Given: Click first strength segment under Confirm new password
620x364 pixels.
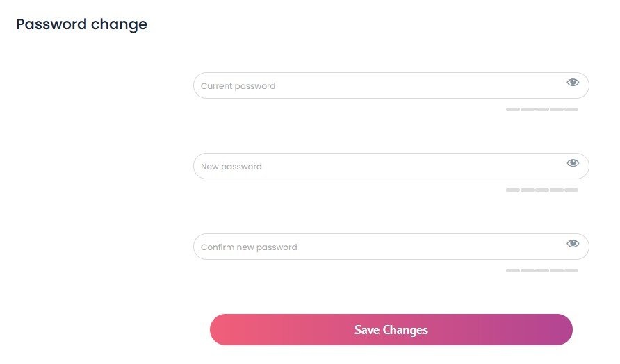Looking at the screenshot, I should point(513,270).
